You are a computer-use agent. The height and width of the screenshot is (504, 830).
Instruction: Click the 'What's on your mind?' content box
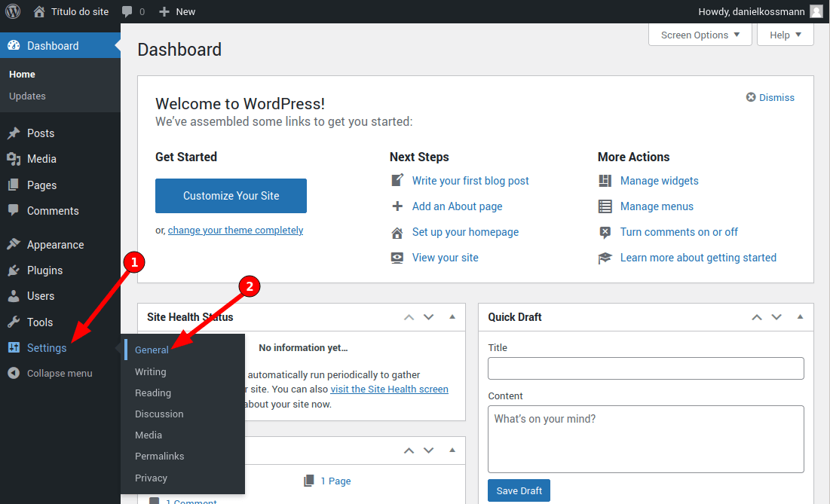pyautogui.click(x=646, y=439)
